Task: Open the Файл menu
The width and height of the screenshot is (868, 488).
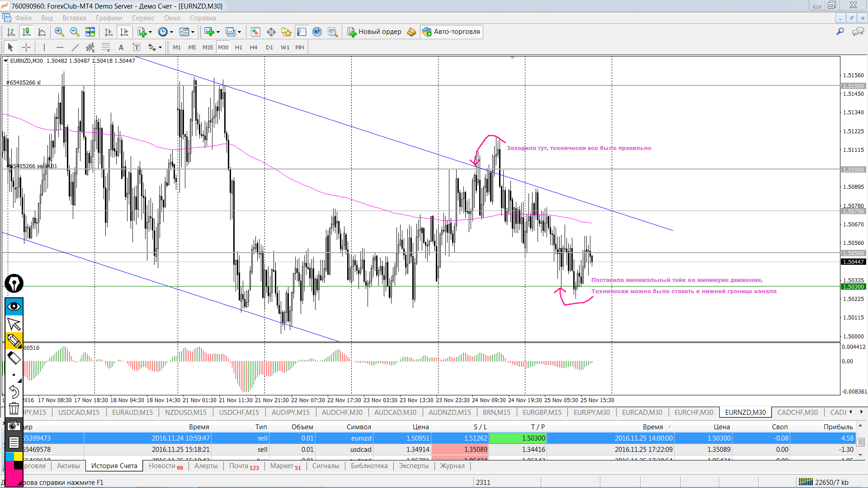Action: pyautogui.click(x=24, y=18)
